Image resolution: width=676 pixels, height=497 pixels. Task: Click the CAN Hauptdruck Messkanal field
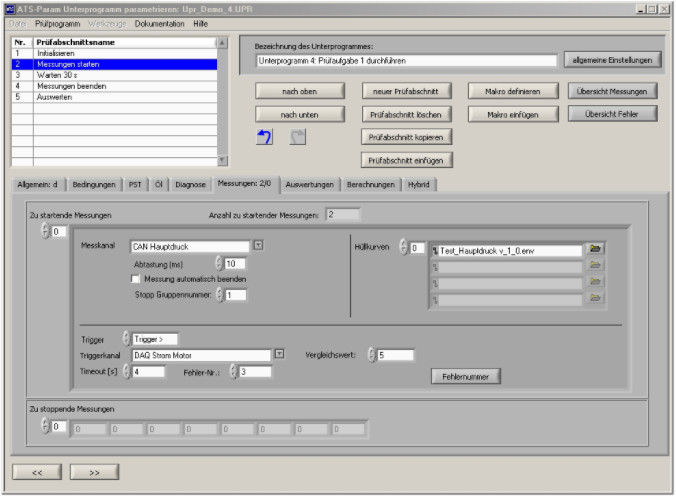tap(190, 247)
